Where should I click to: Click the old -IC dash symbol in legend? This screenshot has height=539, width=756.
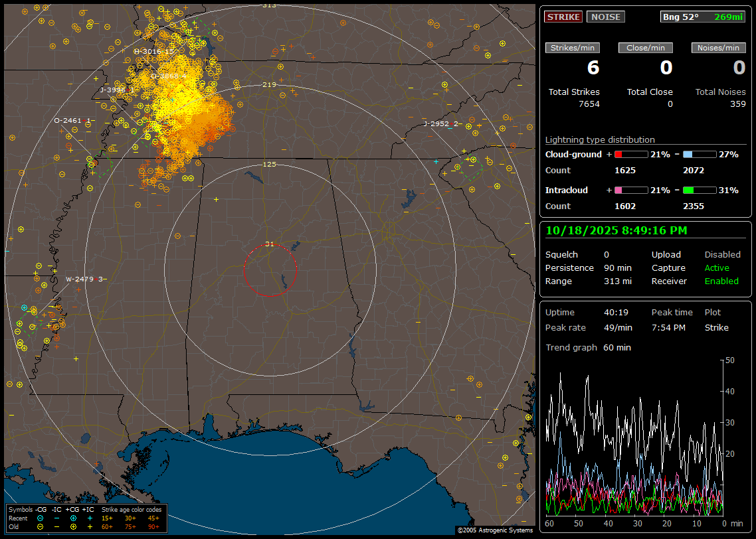57,526
